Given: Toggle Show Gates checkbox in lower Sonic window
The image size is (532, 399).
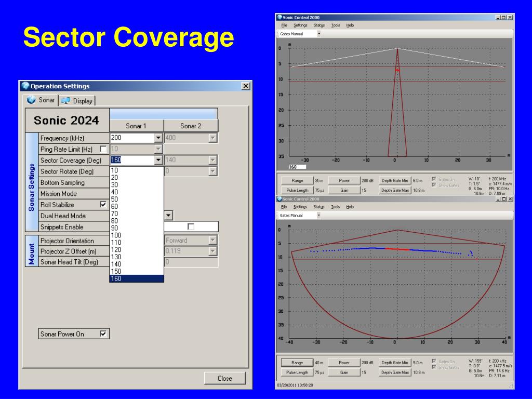Looking at the screenshot, I should point(434,367).
